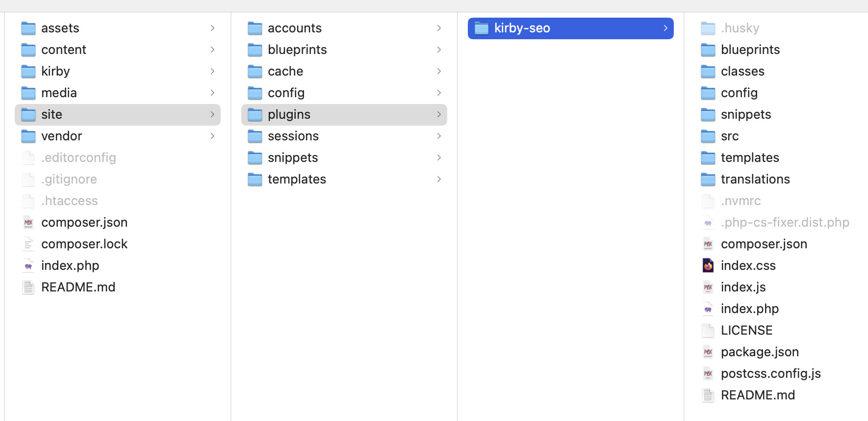Select the .htaccess file

pyautogui.click(x=70, y=201)
